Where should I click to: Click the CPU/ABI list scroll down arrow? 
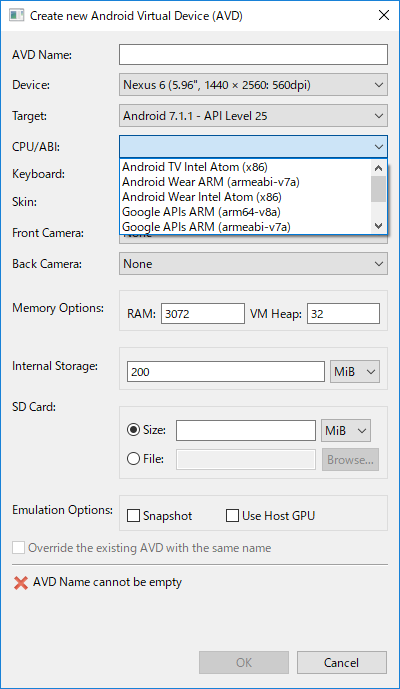point(378,226)
